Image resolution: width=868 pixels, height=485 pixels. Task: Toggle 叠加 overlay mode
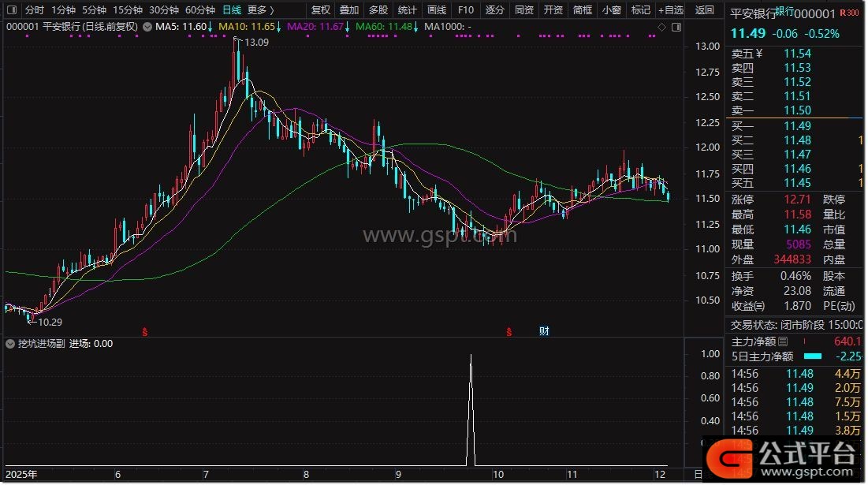coord(349,10)
